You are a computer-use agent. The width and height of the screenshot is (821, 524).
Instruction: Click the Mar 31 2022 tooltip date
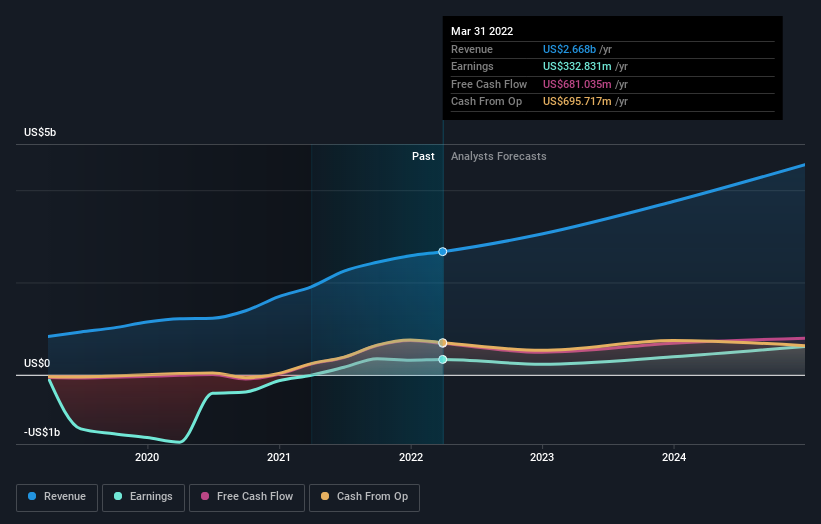tap(482, 31)
